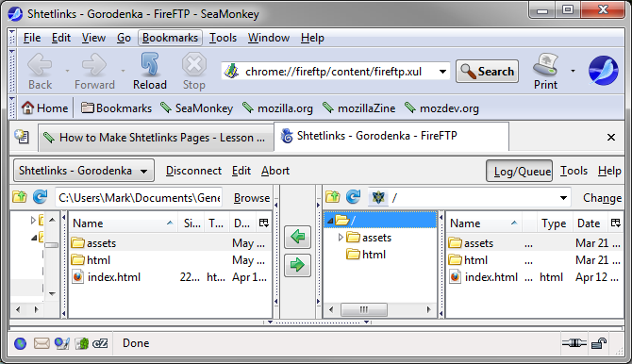Screen dimensions: 632x364
Task: Open remote column picker icon
Action: pos(615,223)
